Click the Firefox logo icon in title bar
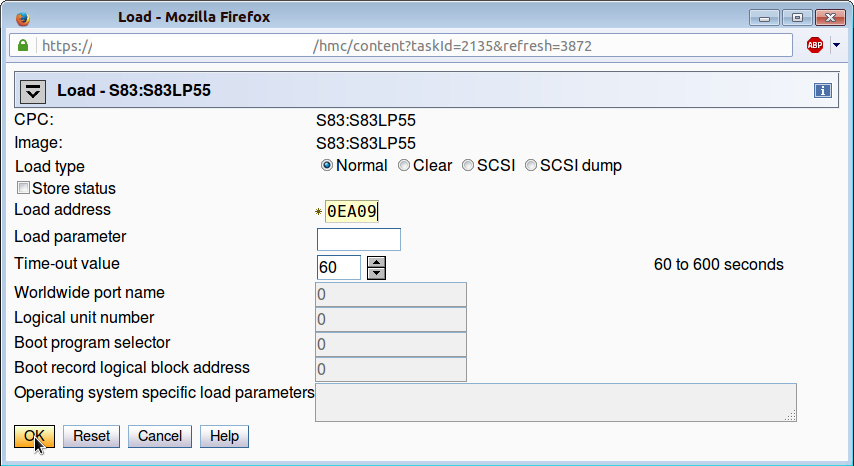This screenshot has height=466, width=854. coord(24,17)
